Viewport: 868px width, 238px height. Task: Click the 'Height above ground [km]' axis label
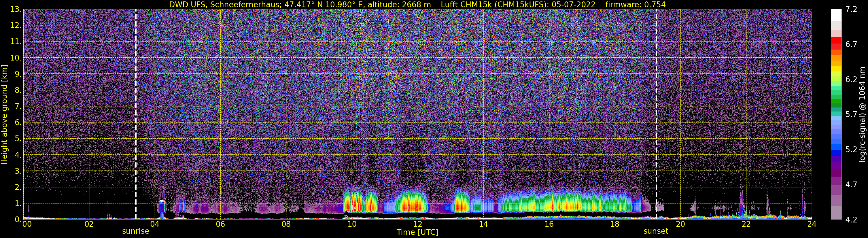(4, 114)
